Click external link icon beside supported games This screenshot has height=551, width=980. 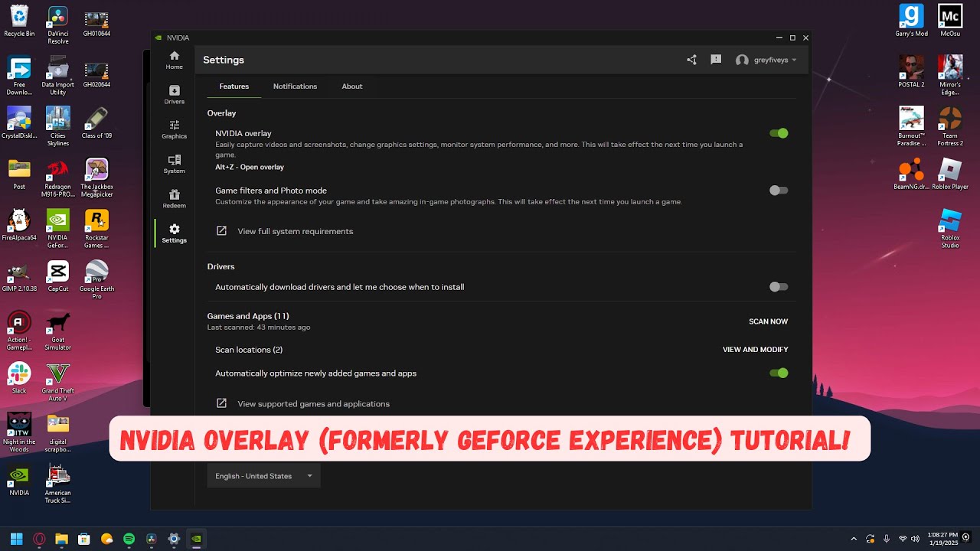[221, 403]
